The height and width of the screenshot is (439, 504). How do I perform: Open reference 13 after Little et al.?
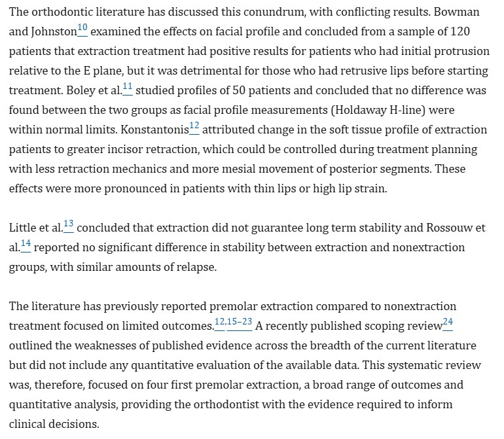(x=69, y=224)
